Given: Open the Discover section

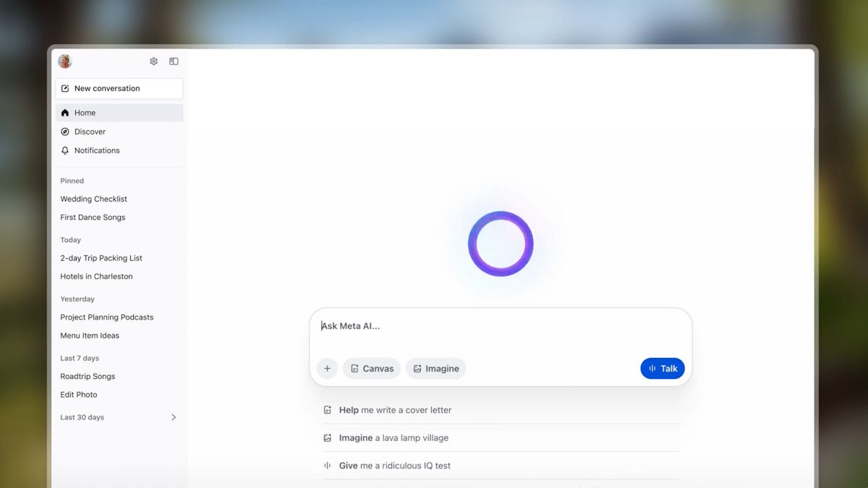Looking at the screenshot, I should (119, 132).
